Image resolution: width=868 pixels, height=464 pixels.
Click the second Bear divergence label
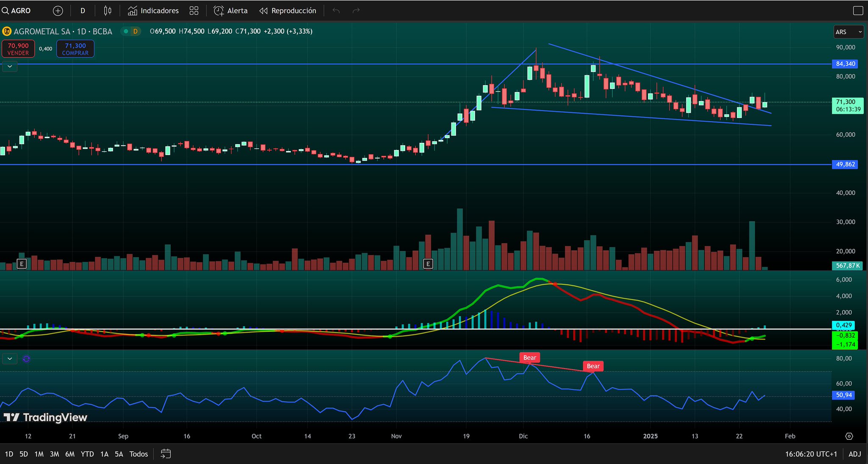point(593,366)
